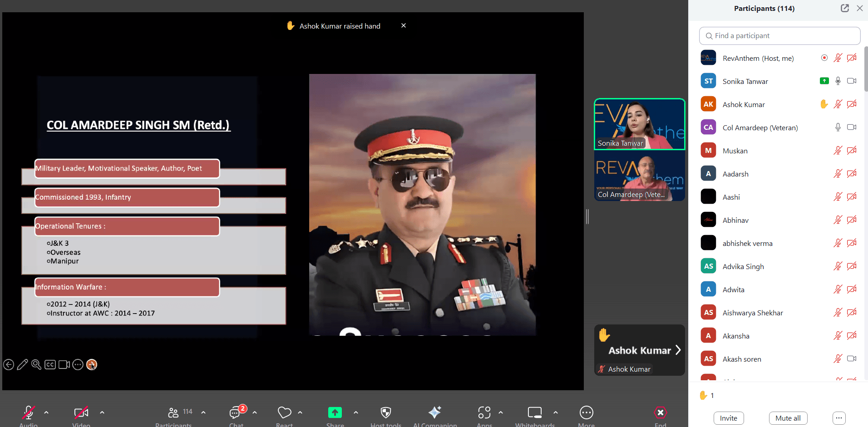Unmute your microphone with Audio button
This screenshot has height=427, width=868.
[28, 413]
